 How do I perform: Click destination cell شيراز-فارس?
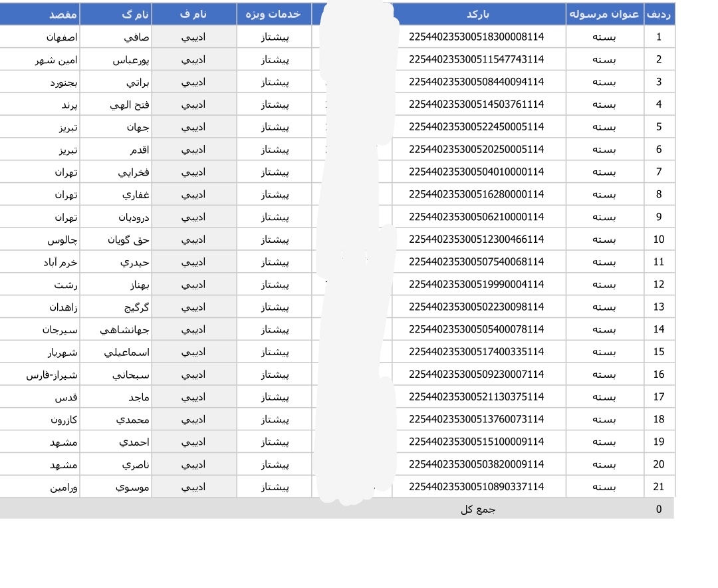tap(52, 374)
